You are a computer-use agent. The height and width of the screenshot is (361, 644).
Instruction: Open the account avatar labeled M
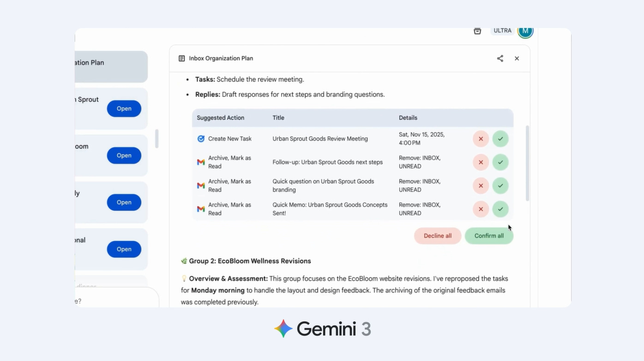(x=525, y=31)
